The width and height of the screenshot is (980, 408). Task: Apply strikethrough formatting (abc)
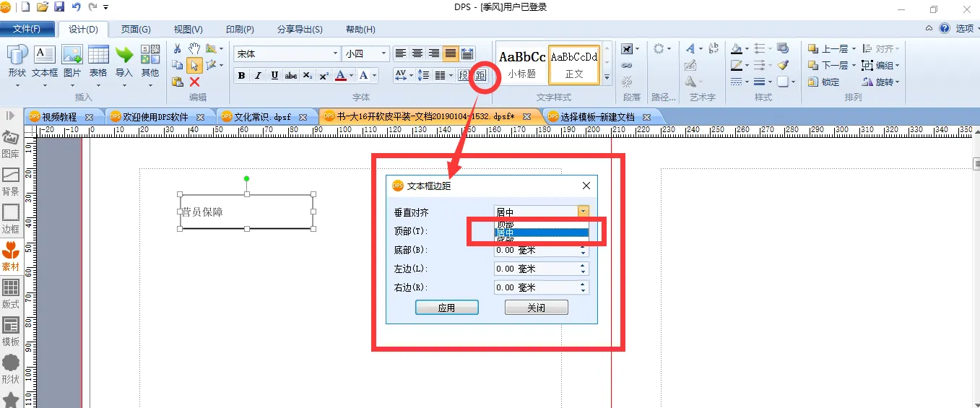coord(291,75)
